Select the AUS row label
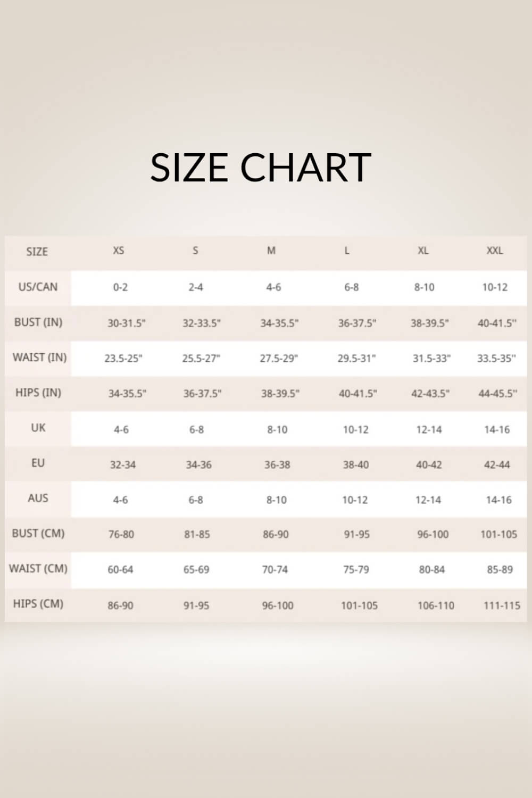 point(38,498)
